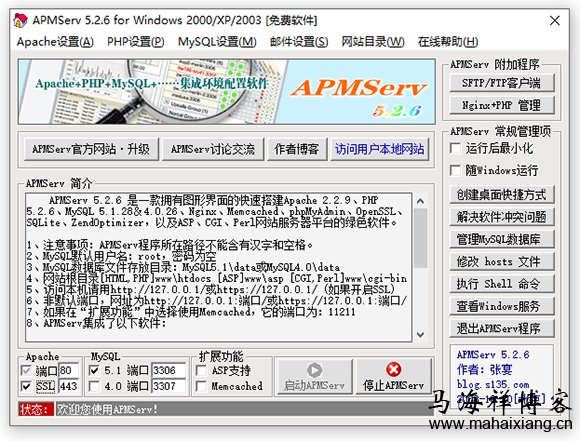Click APMServ讨论交流 button
This screenshot has width=580, height=441.
(x=213, y=149)
